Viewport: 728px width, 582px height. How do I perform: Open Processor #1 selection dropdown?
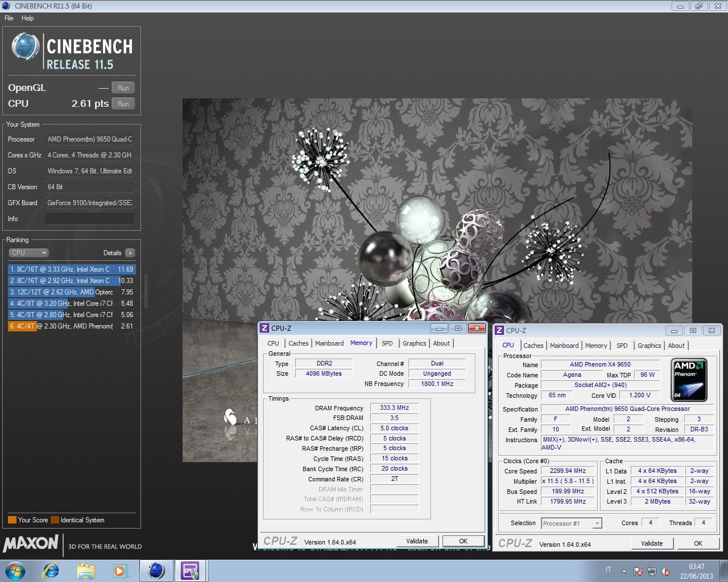pyautogui.click(x=572, y=523)
